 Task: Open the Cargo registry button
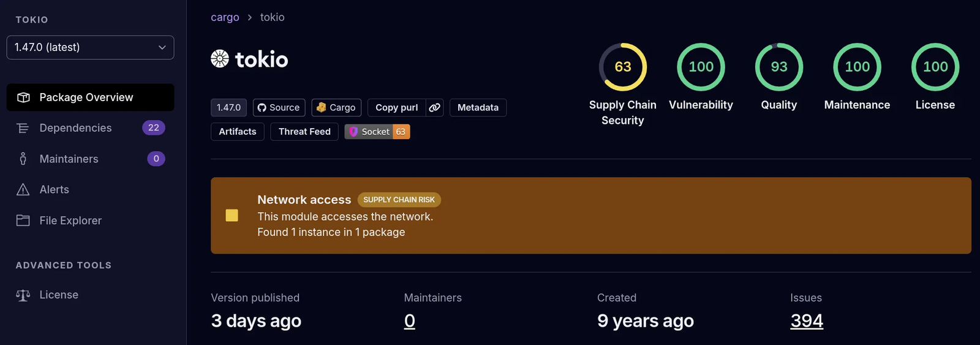click(x=336, y=107)
